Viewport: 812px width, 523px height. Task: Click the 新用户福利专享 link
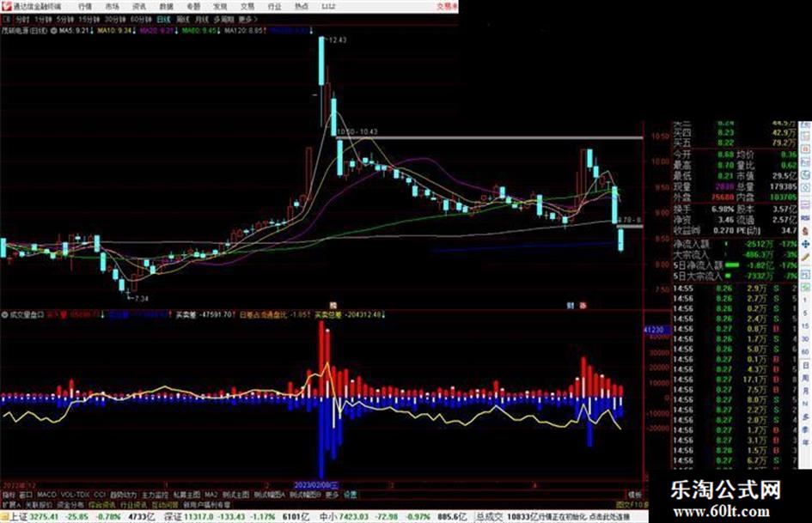(207, 504)
